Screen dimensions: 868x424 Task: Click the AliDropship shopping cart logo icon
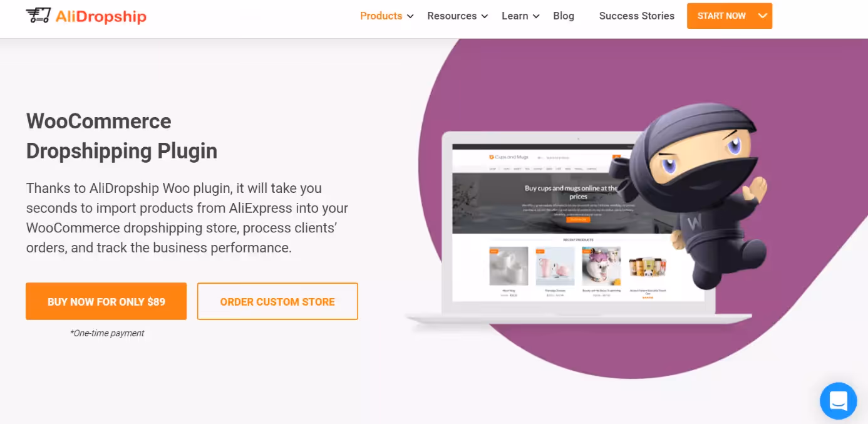pos(38,16)
